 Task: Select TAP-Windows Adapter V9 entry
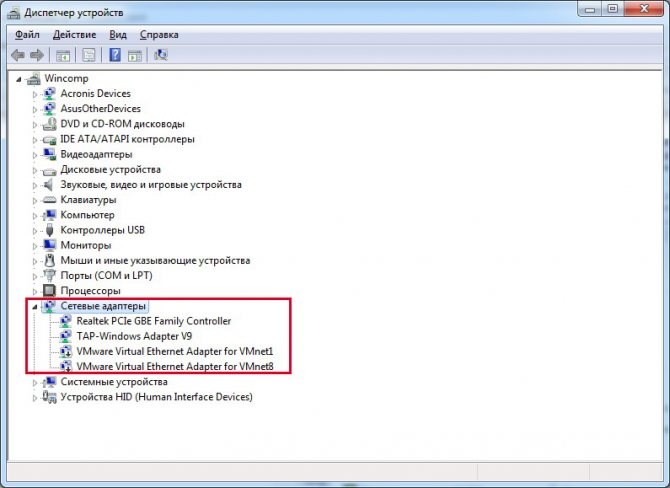click(x=134, y=336)
